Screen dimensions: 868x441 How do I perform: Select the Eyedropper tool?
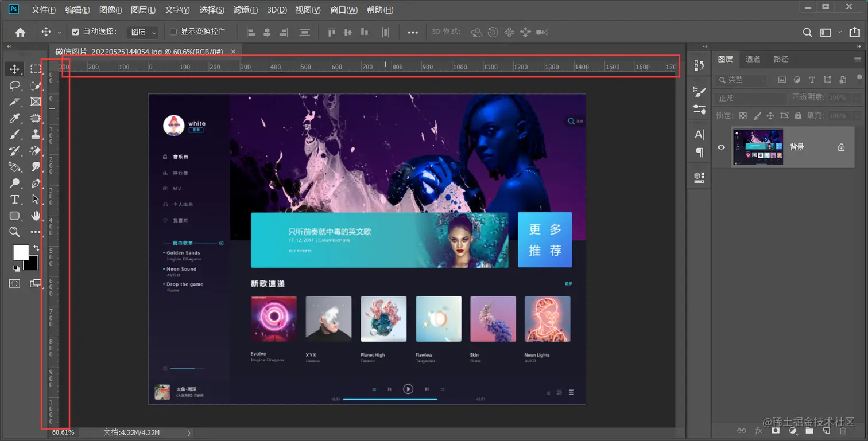coord(15,118)
